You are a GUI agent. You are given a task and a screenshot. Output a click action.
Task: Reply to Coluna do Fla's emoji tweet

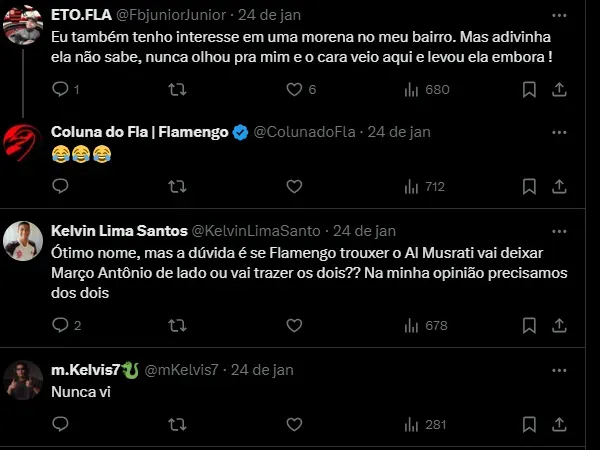click(x=60, y=186)
